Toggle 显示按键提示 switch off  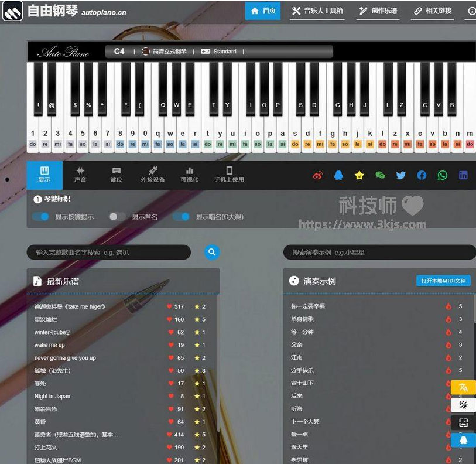[x=41, y=217]
